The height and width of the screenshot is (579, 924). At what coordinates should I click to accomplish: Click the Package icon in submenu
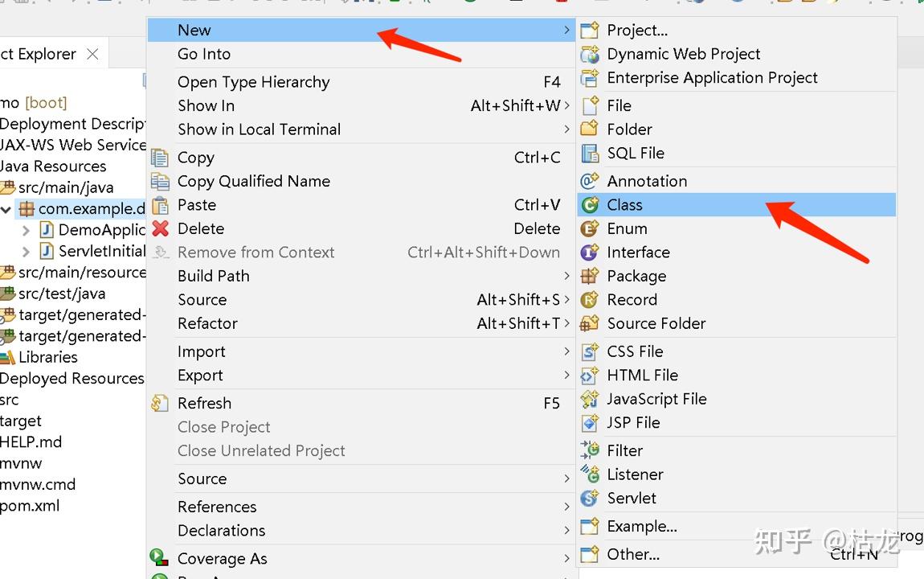tap(590, 276)
